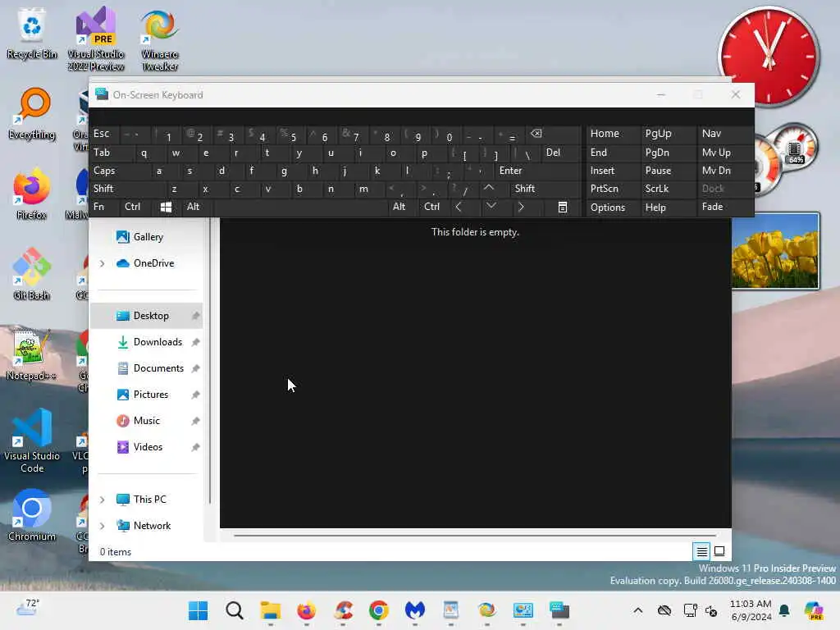The image size is (840, 630).
Task: Select Visual Studio Code desktop shortcut
Action: (32, 441)
